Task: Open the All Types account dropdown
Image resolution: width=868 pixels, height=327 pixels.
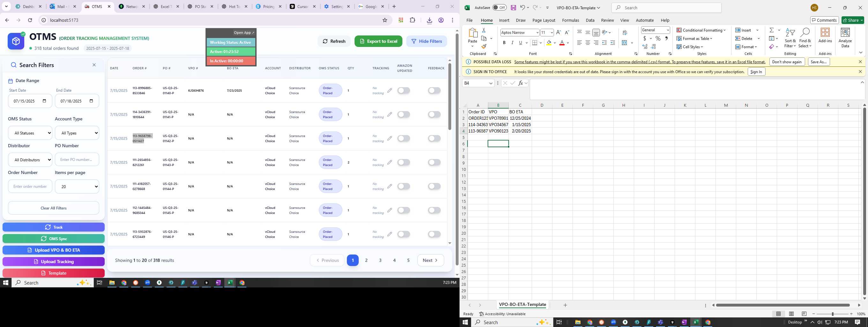Action: tap(77, 133)
